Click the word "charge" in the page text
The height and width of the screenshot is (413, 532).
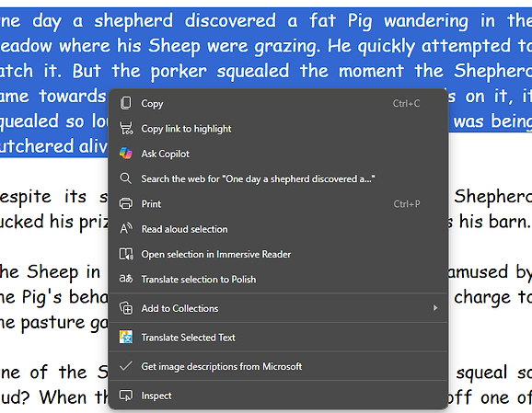coord(482,298)
